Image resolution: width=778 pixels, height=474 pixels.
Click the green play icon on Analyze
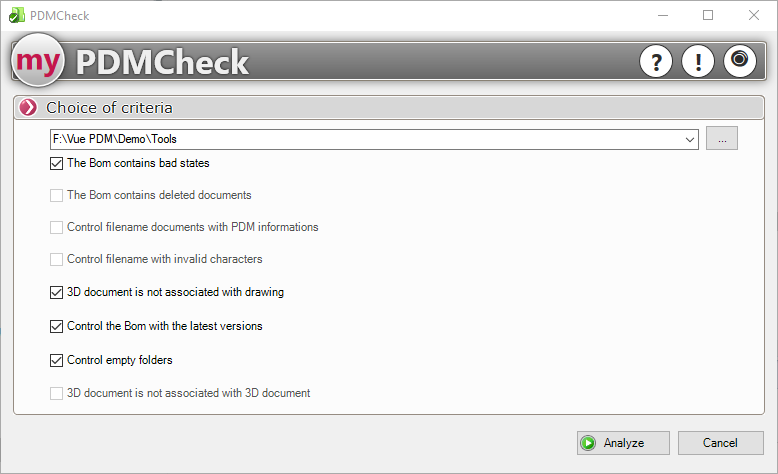click(589, 443)
